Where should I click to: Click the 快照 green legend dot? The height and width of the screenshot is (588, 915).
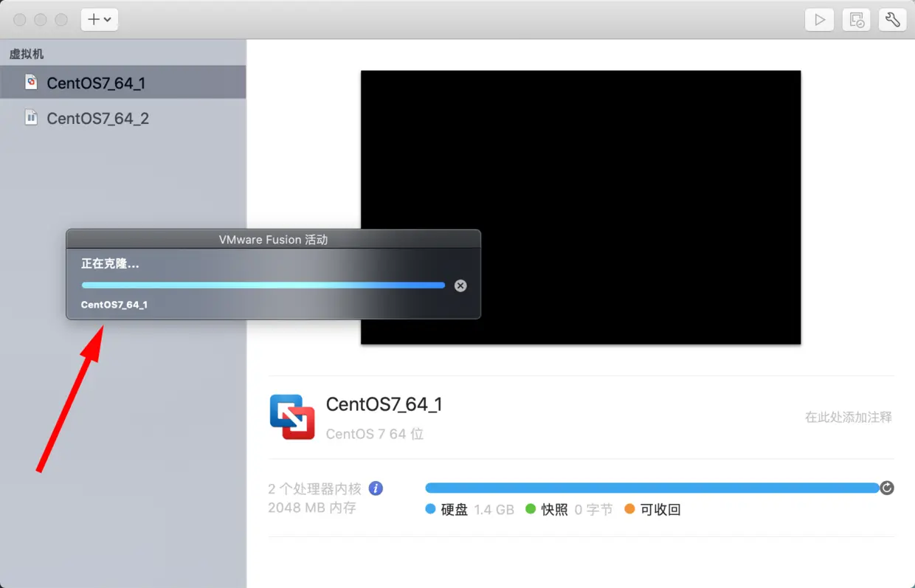tap(531, 509)
